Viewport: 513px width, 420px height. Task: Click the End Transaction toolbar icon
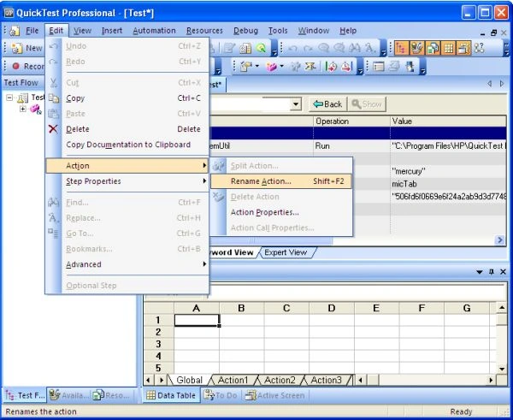346,67
